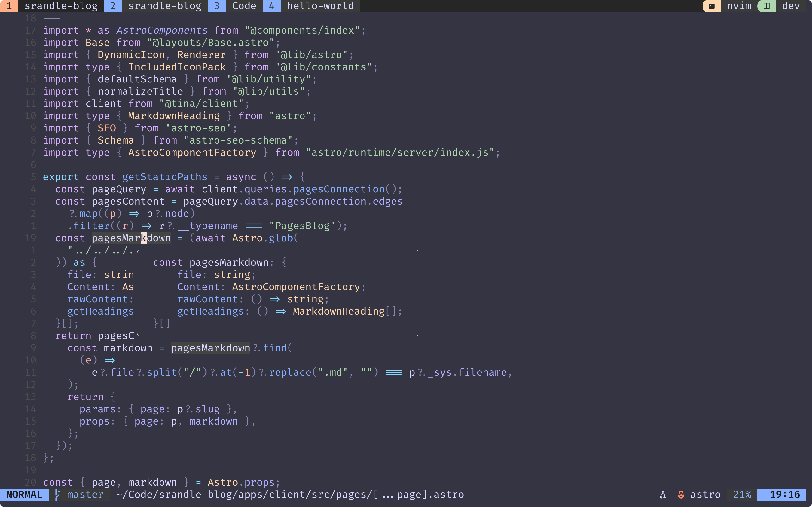
Task: Click 'const pagesMarkdown:' in the hover popup
Action: [214, 262]
